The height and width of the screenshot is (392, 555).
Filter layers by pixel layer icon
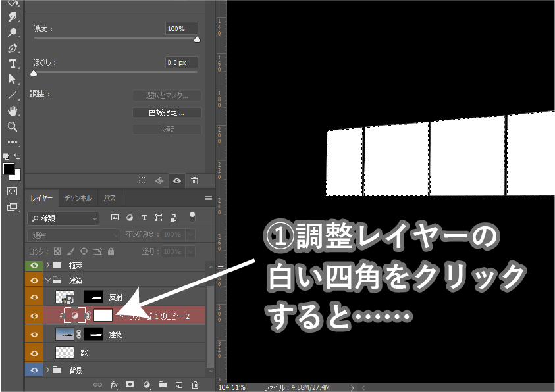115,218
